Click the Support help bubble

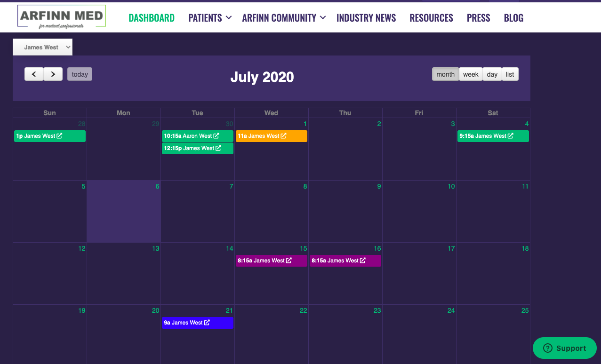point(565,348)
